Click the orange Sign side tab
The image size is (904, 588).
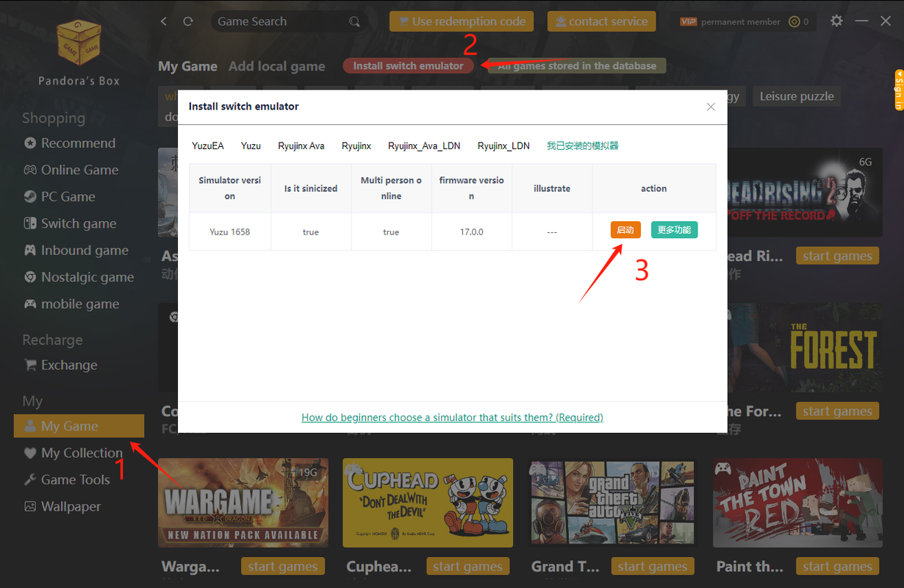pyautogui.click(x=899, y=90)
